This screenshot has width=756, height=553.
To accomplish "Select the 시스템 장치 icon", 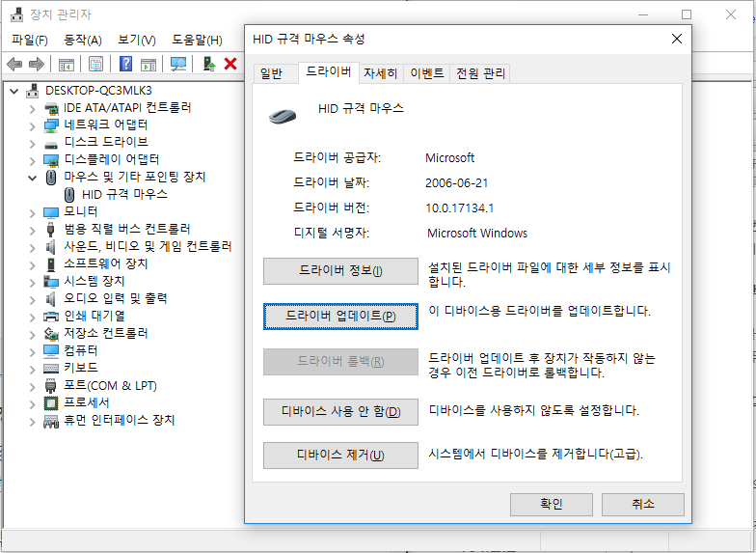I will click(51, 282).
